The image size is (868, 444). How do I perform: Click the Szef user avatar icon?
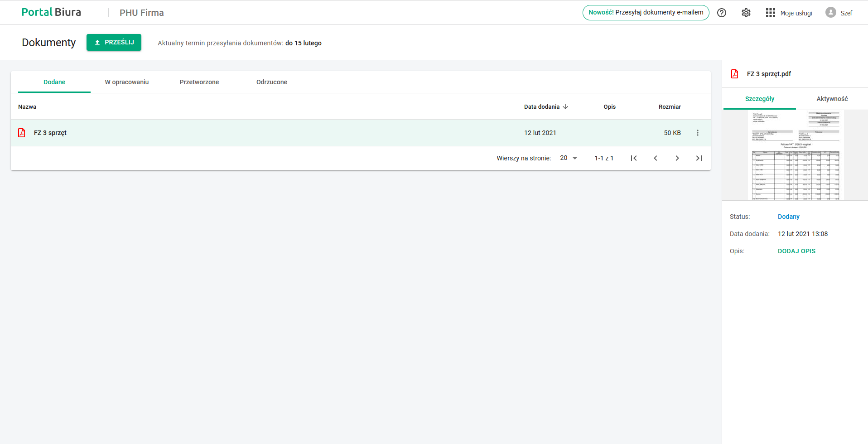click(x=830, y=12)
